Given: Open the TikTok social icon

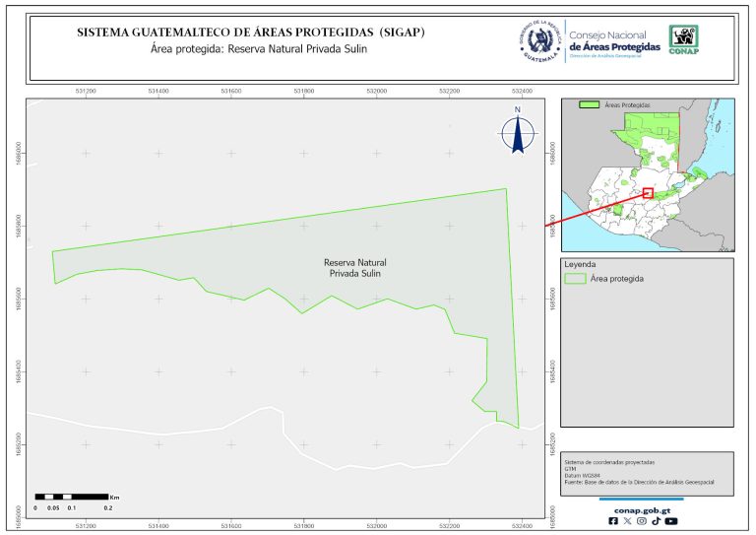Looking at the screenshot, I should pyautogui.click(x=656, y=521).
